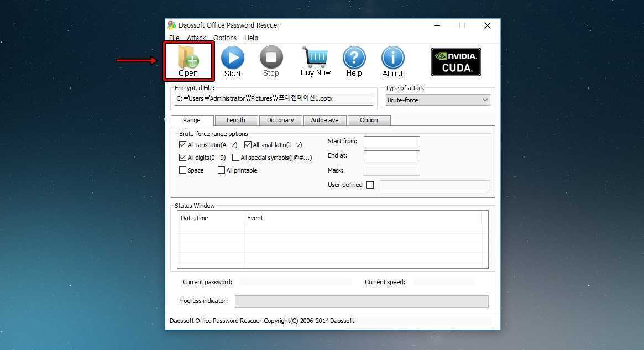Viewport: 644px width, 350px height.
Task: Switch to the Length tab
Action: 235,120
